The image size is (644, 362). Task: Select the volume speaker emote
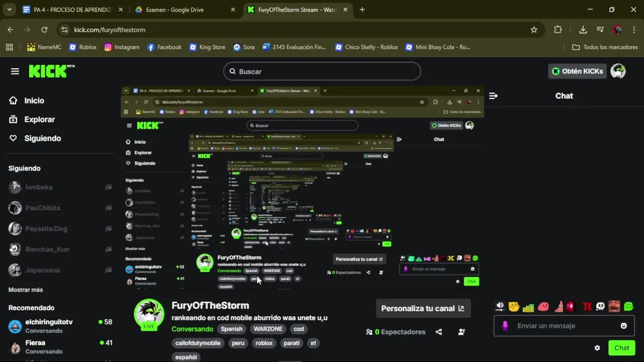[500, 306]
